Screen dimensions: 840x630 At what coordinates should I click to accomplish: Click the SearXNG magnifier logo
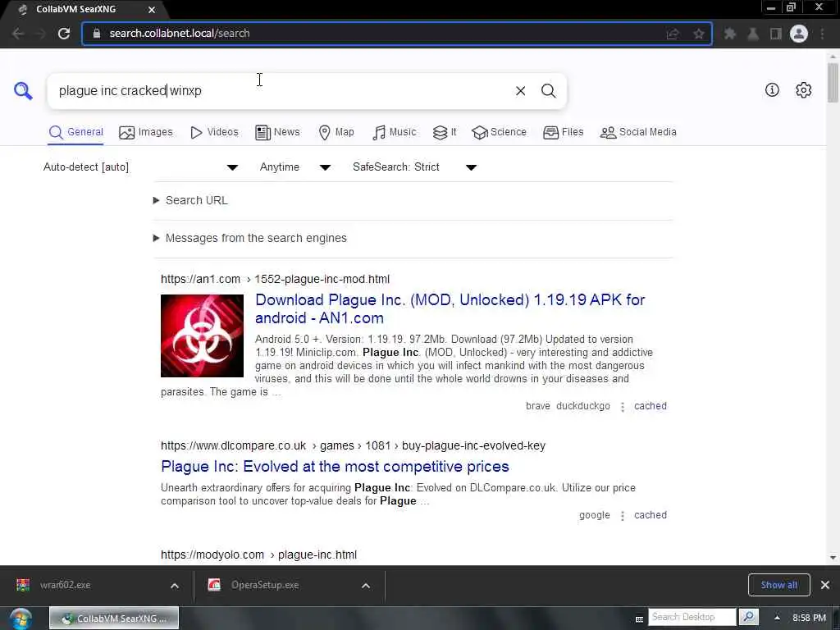click(x=23, y=90)
